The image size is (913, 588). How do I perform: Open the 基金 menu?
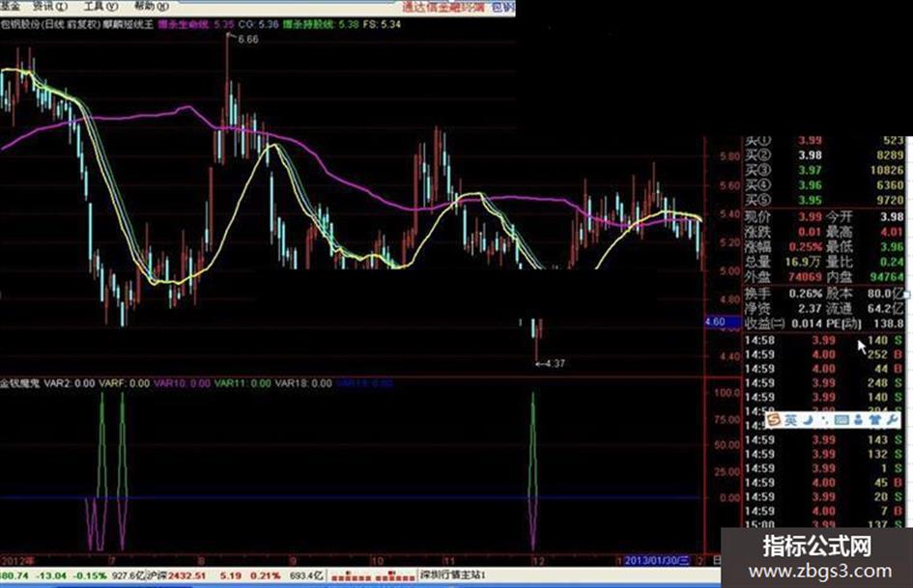pyautogui.click(x=11, y=6)
